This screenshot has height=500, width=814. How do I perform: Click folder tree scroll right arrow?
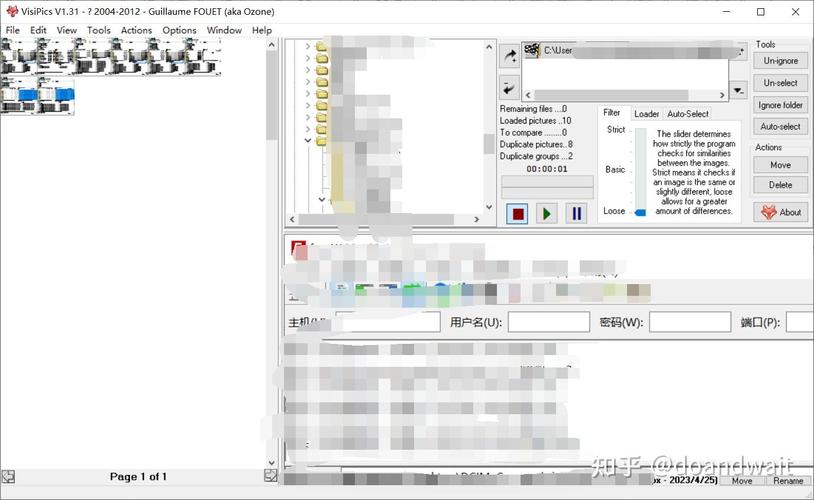click(x=477, y=220)
